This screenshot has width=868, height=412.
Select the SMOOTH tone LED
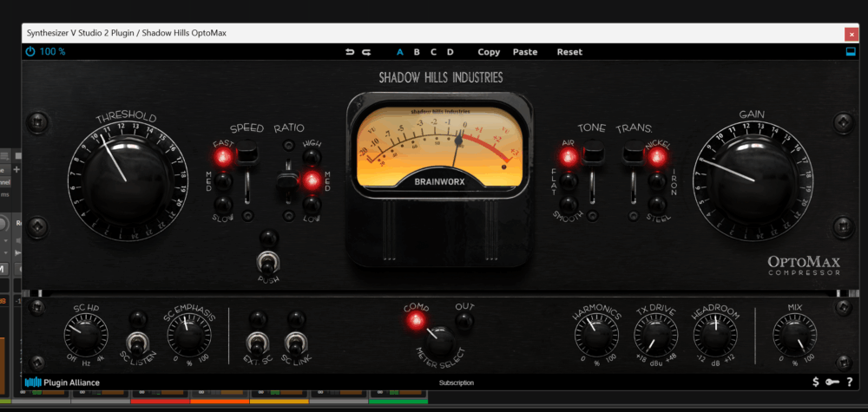click(569, 205)
